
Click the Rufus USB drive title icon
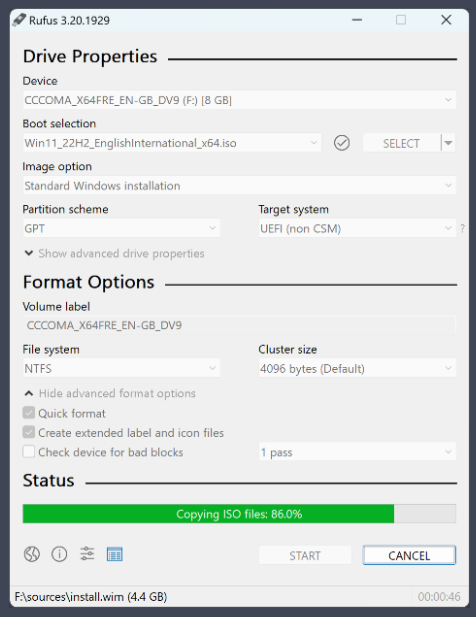click(19, 20)
